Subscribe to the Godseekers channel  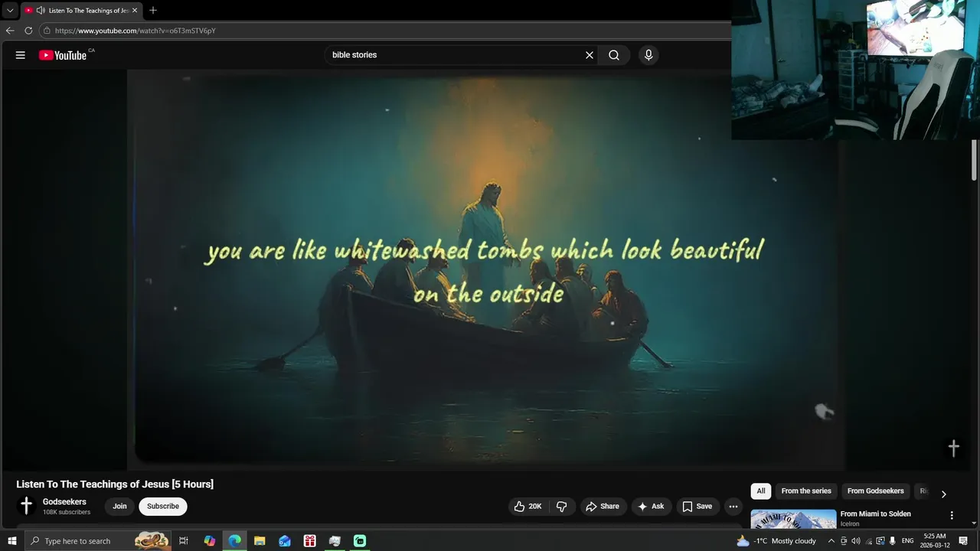(x=163, y=507)
